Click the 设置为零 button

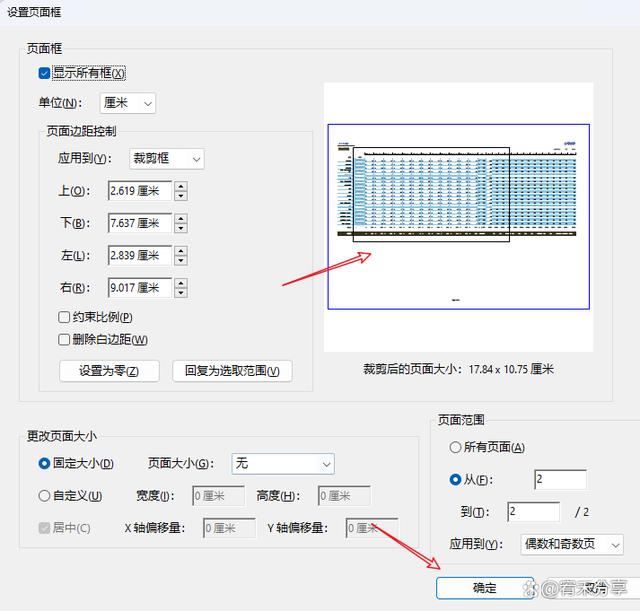[x=109, y=371]
